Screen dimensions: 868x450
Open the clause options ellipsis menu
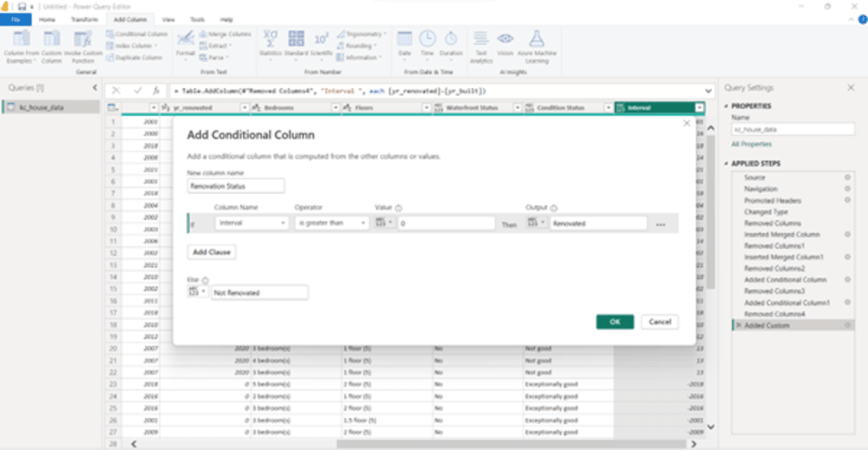[x=660, y=224]
